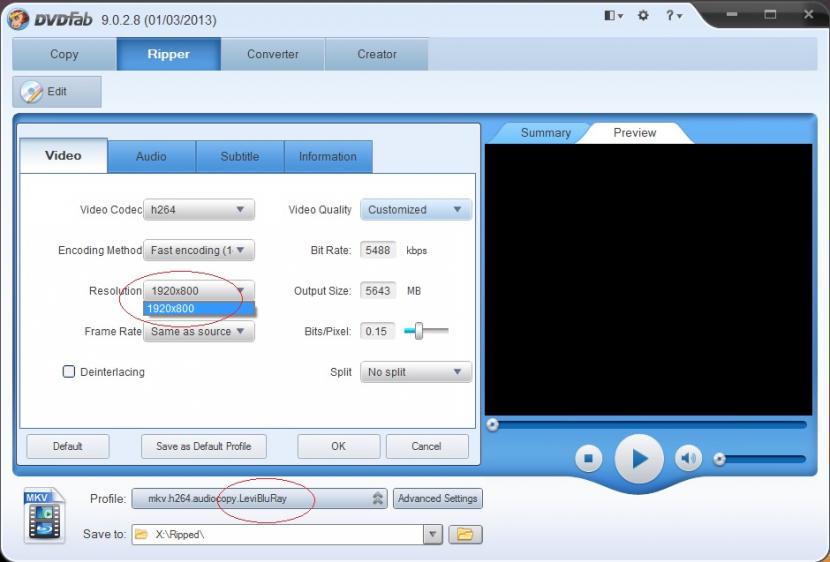Switch to the Audio tab

coord(151,157)
